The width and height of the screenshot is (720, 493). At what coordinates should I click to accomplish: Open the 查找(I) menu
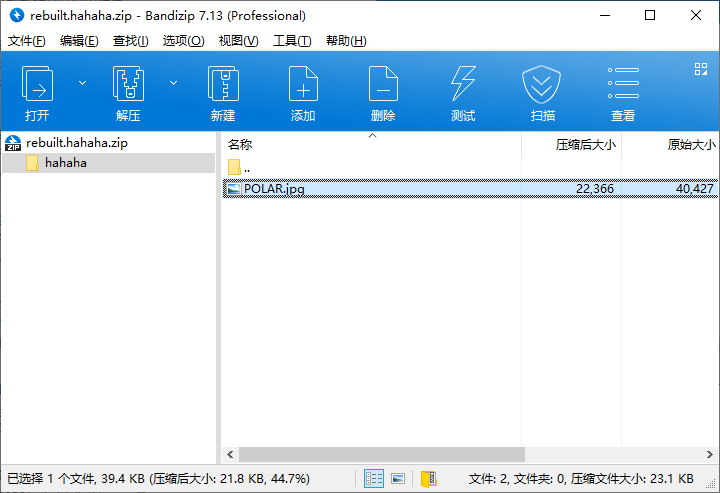[131, 41]
